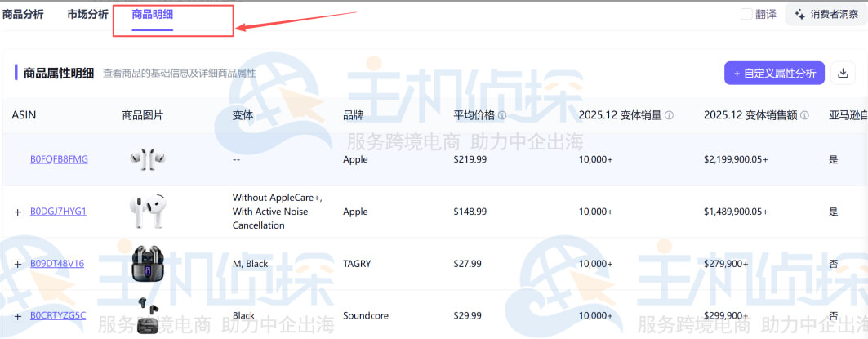Click the 商品属性明细 section heading
This screenshot has height=339, width=868.
(59, 74)
